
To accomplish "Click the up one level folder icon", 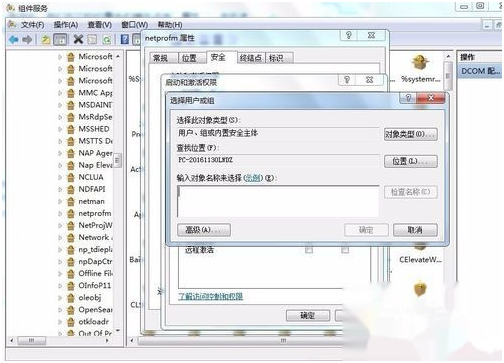I will (x=46, y=40).
